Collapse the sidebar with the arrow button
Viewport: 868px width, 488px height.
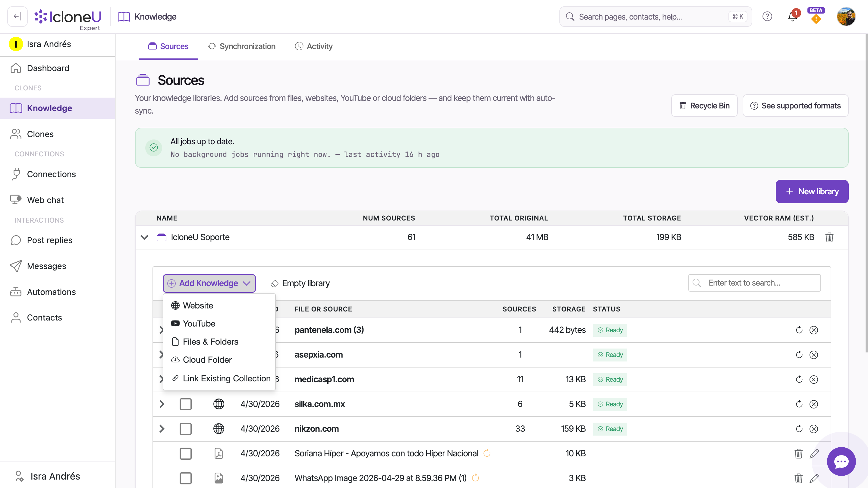click(x=17, y=17)
